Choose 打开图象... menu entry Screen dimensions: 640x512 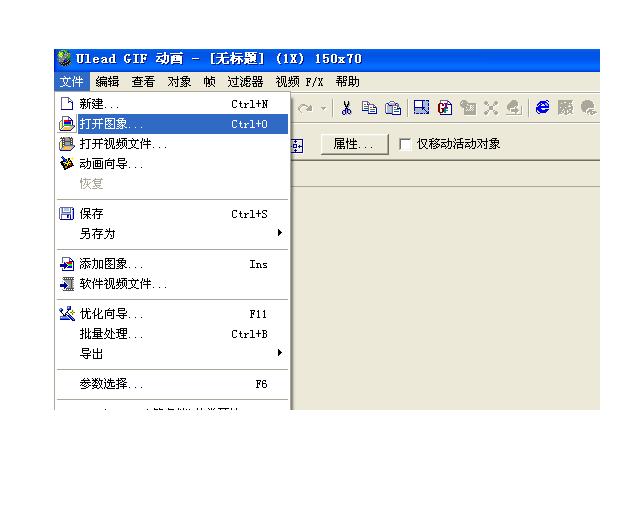(x=173, y=124)
